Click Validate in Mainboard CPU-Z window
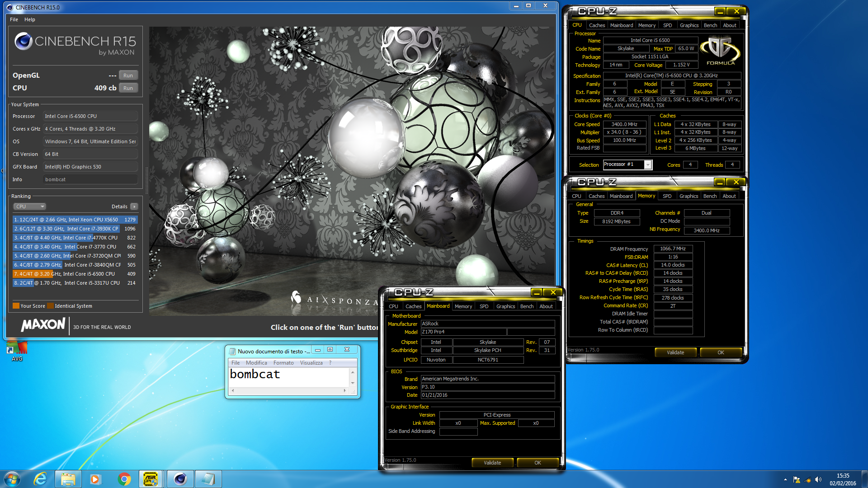Viewport: 868px width, 488px height. coord(492,463)
